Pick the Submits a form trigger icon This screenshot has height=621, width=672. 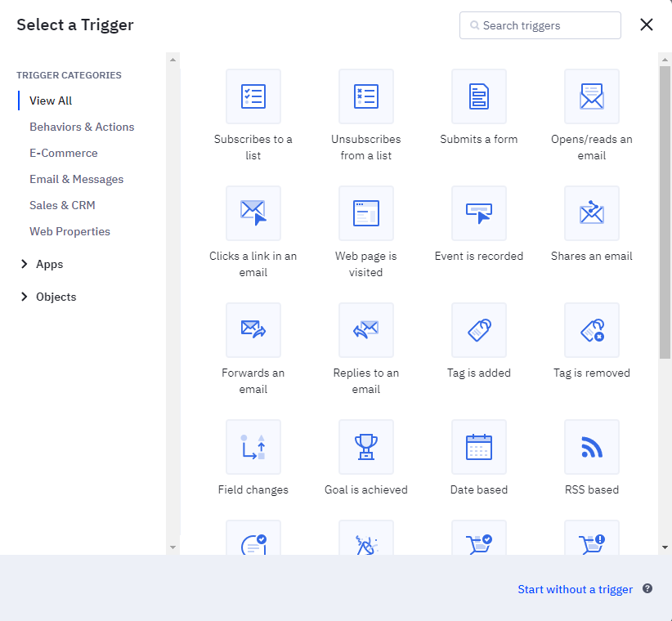[479, 96]
